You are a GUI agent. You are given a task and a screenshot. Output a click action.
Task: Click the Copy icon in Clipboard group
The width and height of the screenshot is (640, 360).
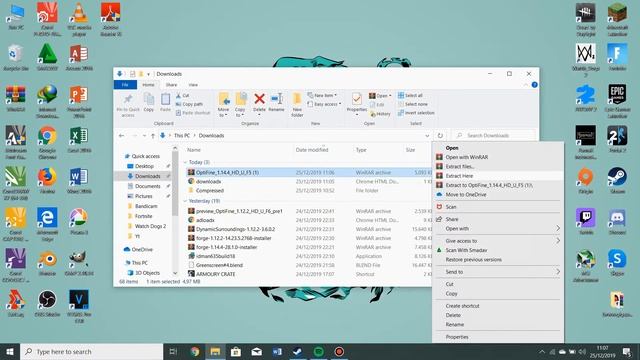tap(149, 99)
